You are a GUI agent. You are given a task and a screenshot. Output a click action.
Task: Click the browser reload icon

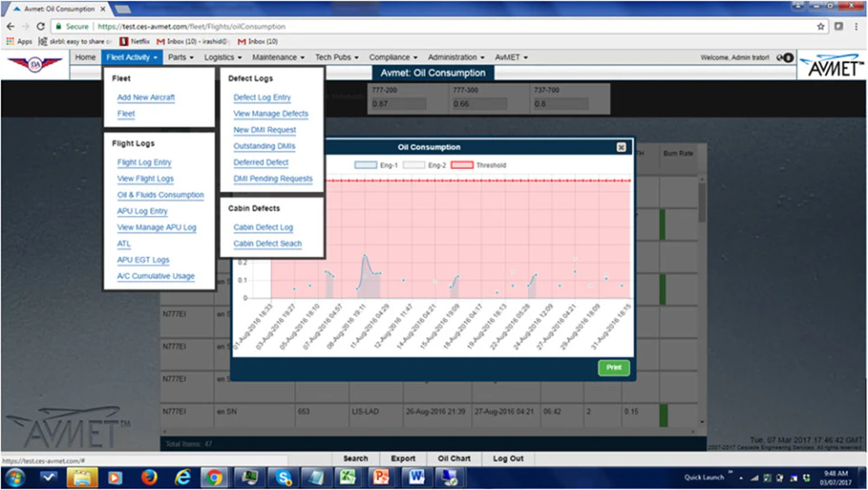41,26
